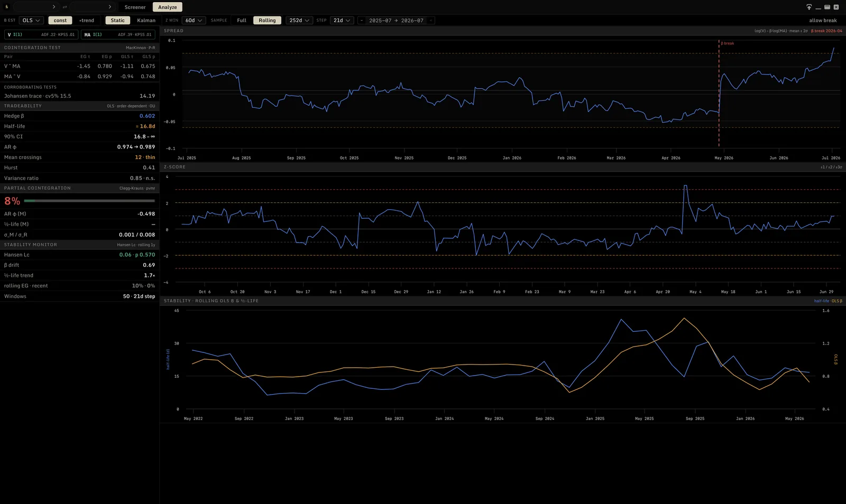Viewport: 846px width, 504px height.
Task: Open the 252d rolling window dropdown
Action: click(299, 20)
